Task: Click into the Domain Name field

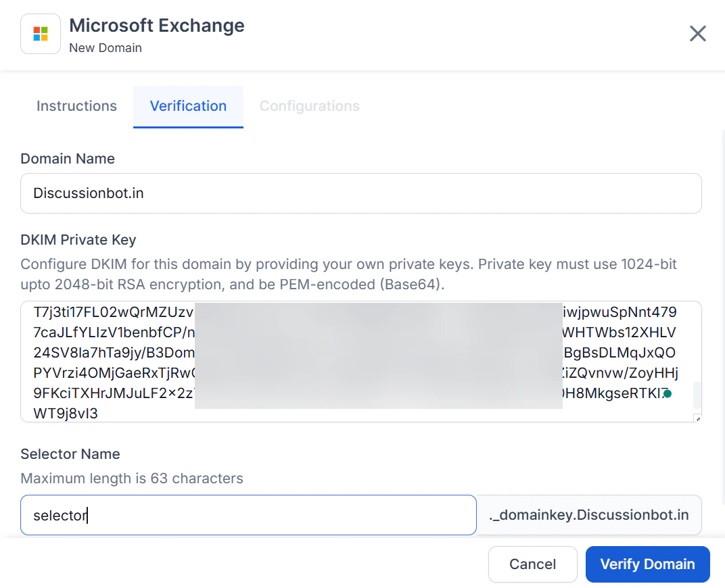Action: pyautogui.click(x=360, y=193)
